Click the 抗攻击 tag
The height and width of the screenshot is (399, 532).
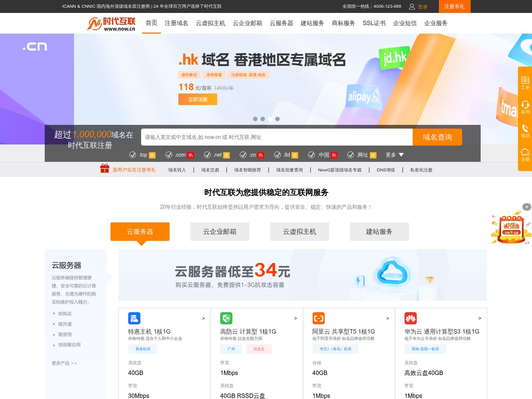[259, 349]
